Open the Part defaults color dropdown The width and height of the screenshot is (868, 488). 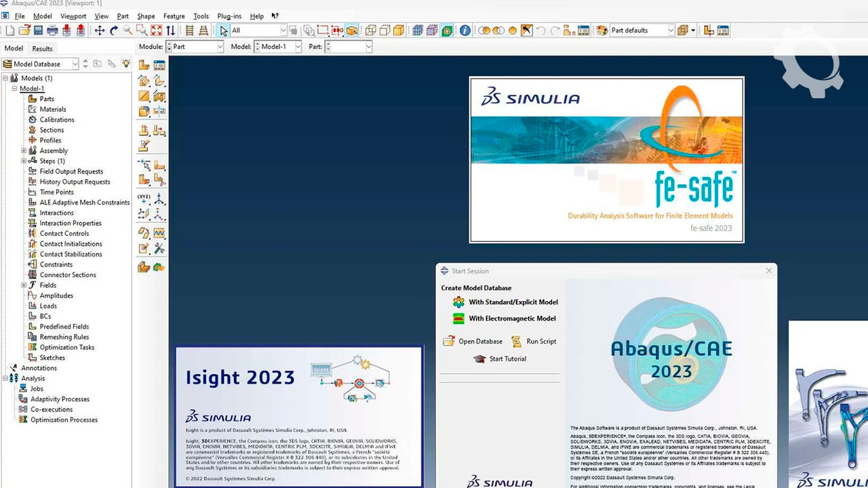[671, 30]
